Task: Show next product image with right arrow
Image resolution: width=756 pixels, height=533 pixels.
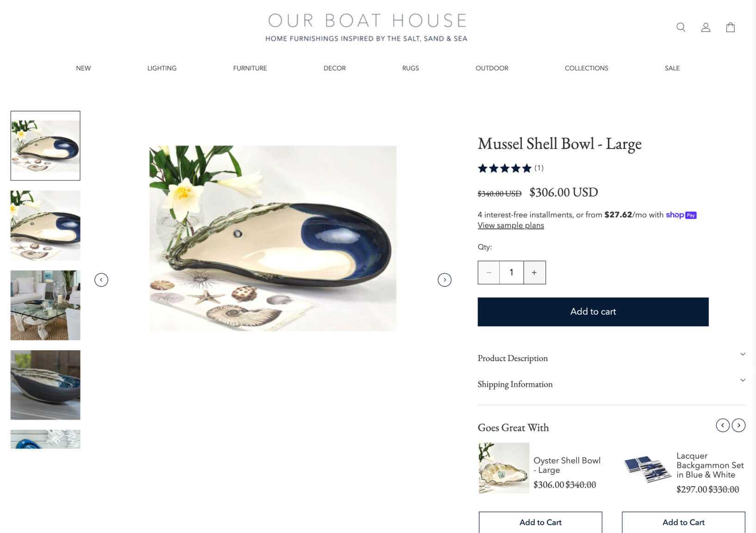Action: point(445,280)
